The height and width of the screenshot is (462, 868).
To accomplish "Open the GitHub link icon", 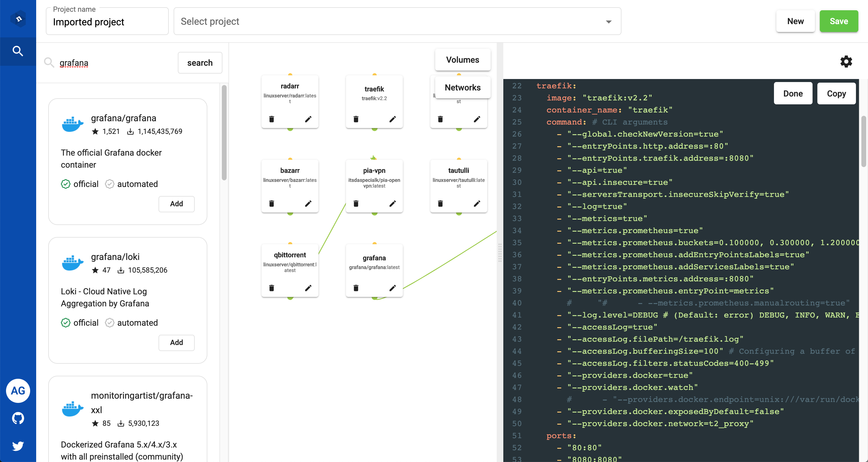I will pyautogui.click(x=18, y=418).
